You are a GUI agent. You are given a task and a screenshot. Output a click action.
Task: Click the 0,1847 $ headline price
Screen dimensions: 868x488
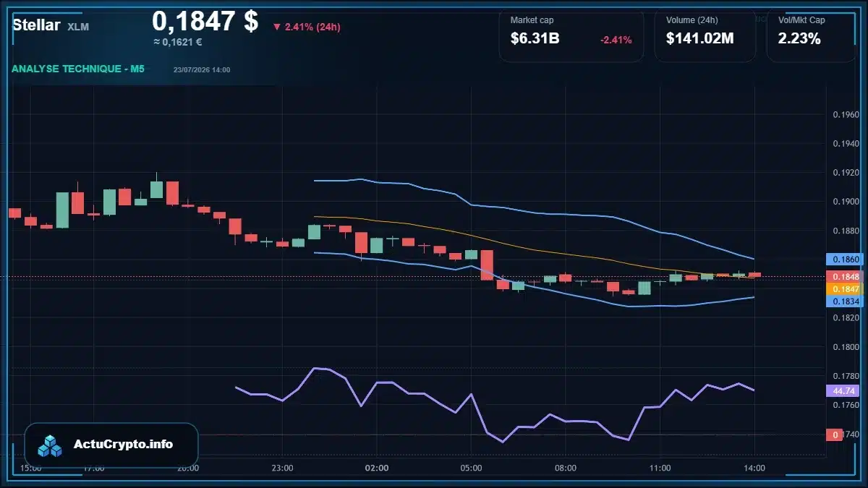point(205,21)
